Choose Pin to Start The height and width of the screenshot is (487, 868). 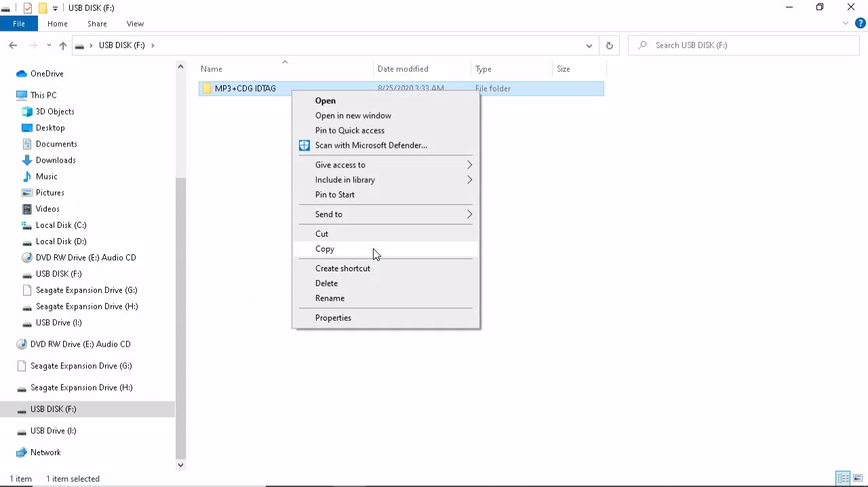coord(386,195)
